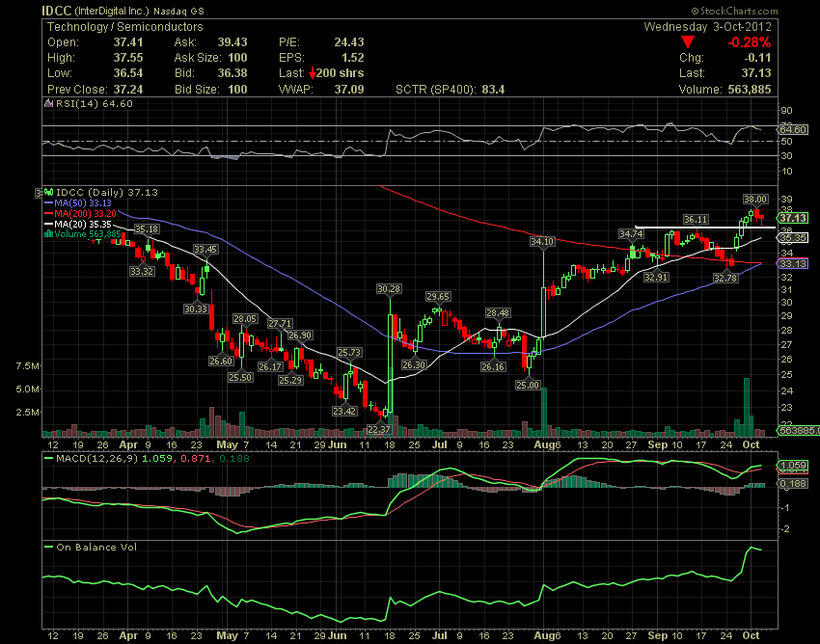This screenshot has height=644, width=820.
Task: Click the Technology / Semiconductors sector label
Action: click(x=125, y=27)
